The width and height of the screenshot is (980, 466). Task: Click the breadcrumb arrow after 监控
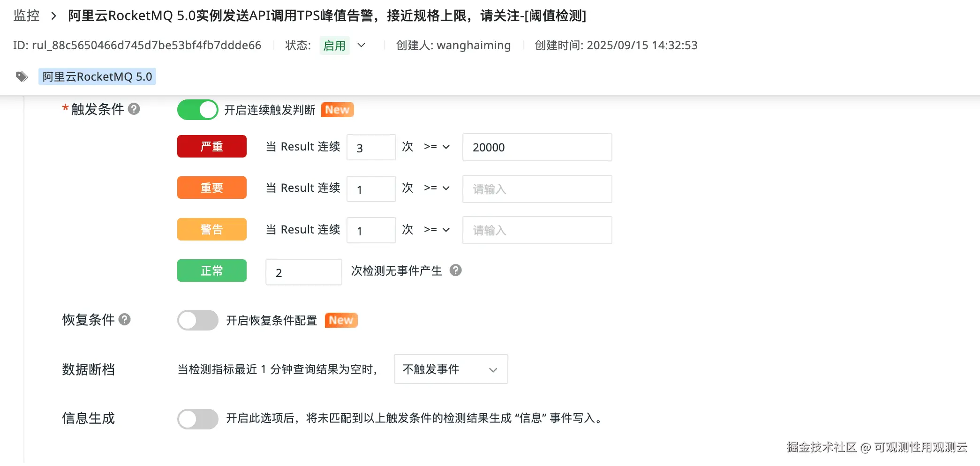coord(53,16)
